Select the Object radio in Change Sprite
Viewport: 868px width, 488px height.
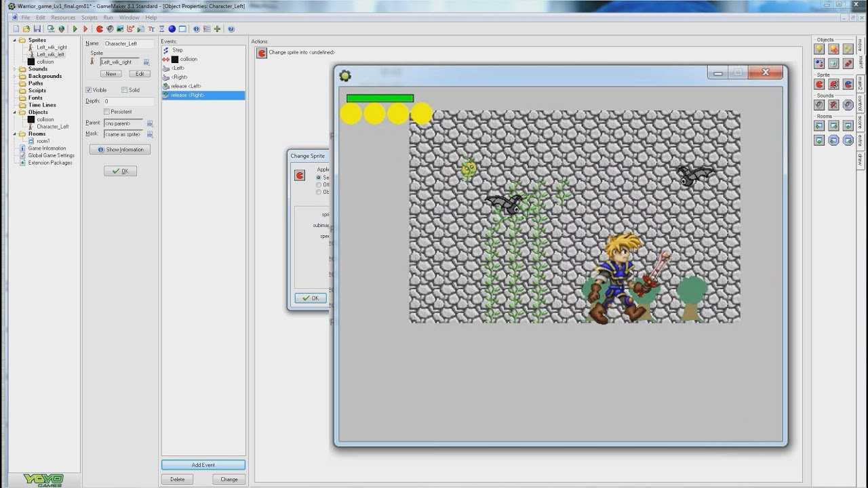coord(319,192)
